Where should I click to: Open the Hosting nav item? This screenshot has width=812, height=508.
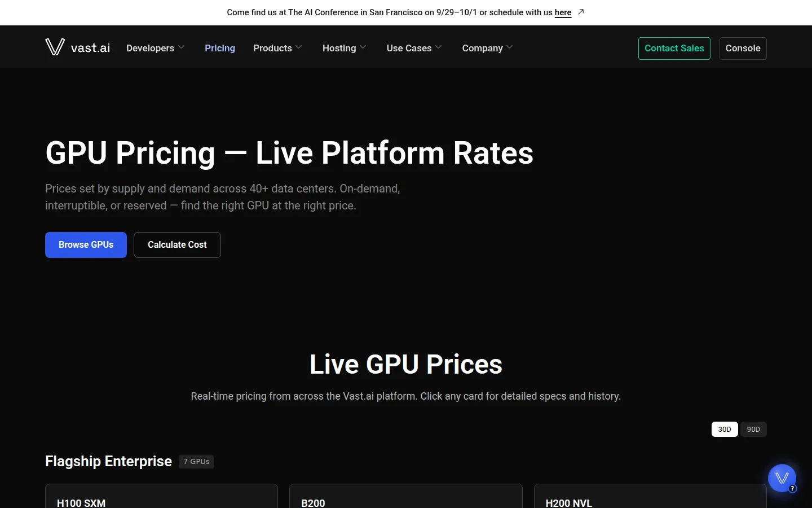(339, 48)
